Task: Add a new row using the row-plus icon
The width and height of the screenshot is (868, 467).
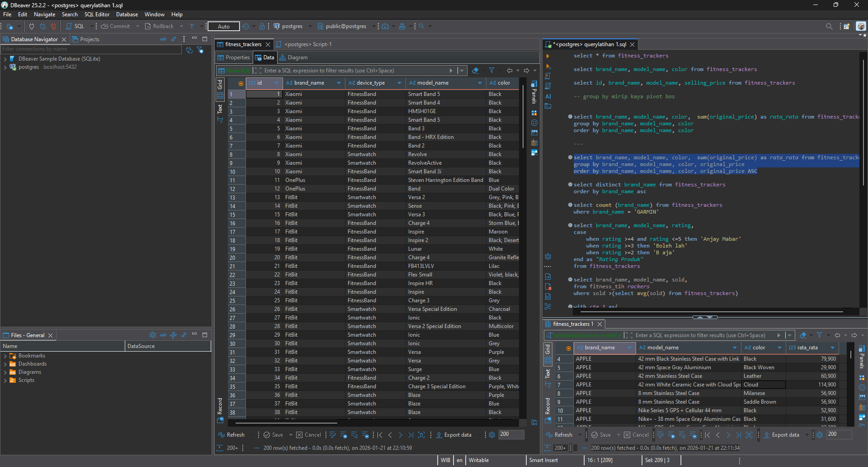Action: pyautogui.click(x=344, y=435)
